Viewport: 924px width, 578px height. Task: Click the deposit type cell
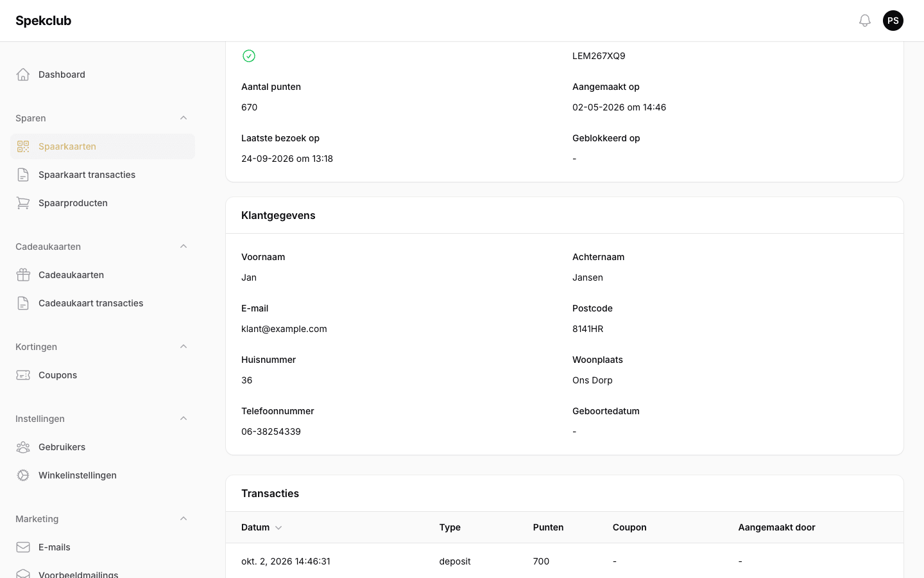coord(455,561)
